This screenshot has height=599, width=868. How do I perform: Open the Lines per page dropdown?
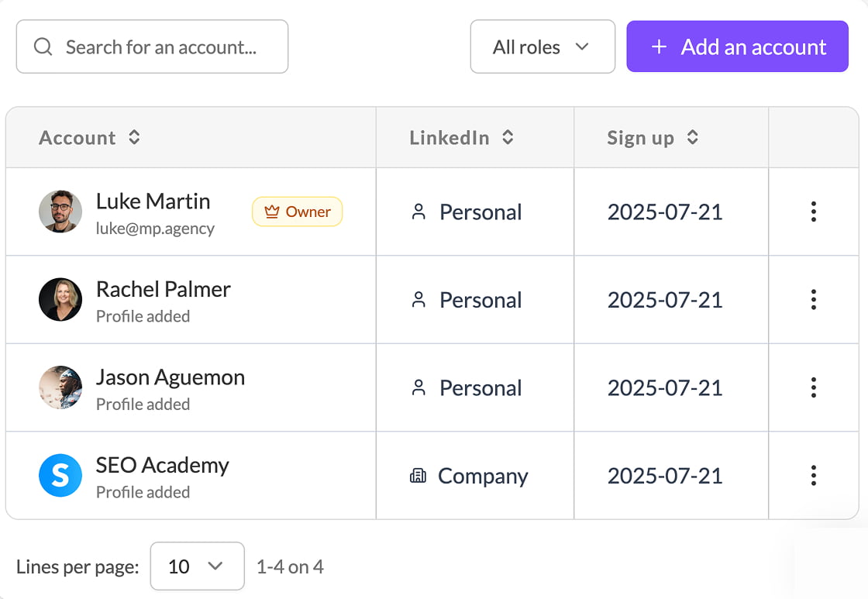tap(197, 566)
